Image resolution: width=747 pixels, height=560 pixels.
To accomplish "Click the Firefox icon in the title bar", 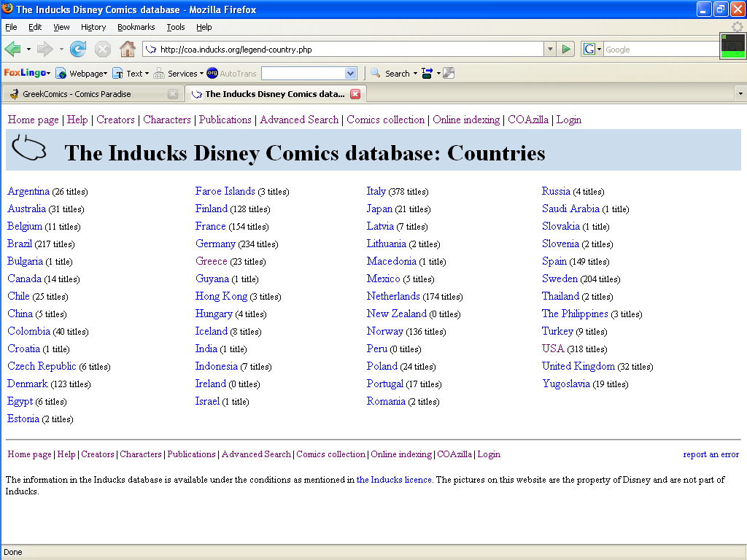I will (7, 9).
